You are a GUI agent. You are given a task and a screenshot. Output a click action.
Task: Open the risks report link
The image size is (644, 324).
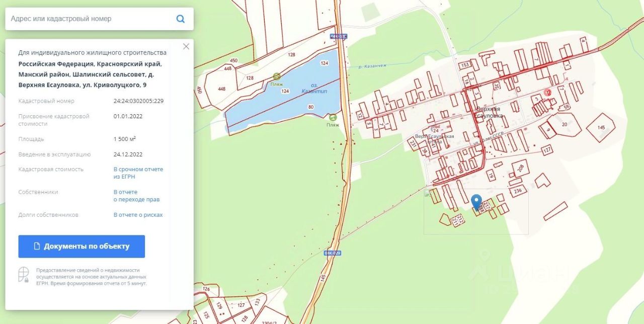pos(138,215)
